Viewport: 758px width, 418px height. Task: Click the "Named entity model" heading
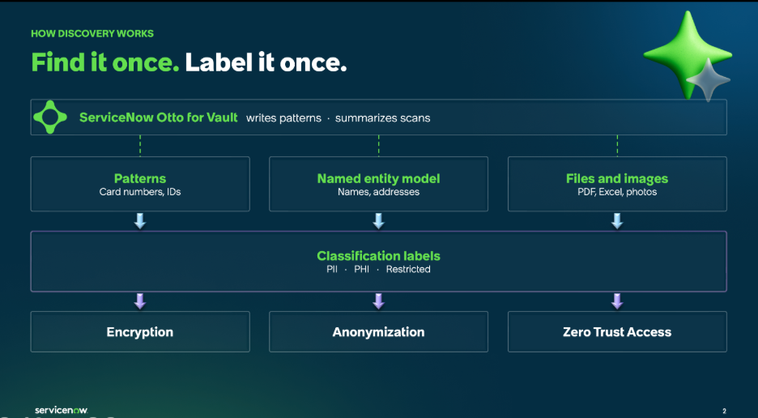pos(379,178)
